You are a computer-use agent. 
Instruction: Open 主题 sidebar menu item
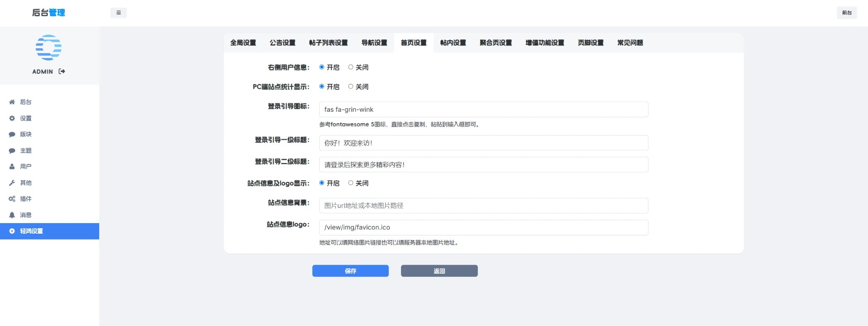pos(50,151)
